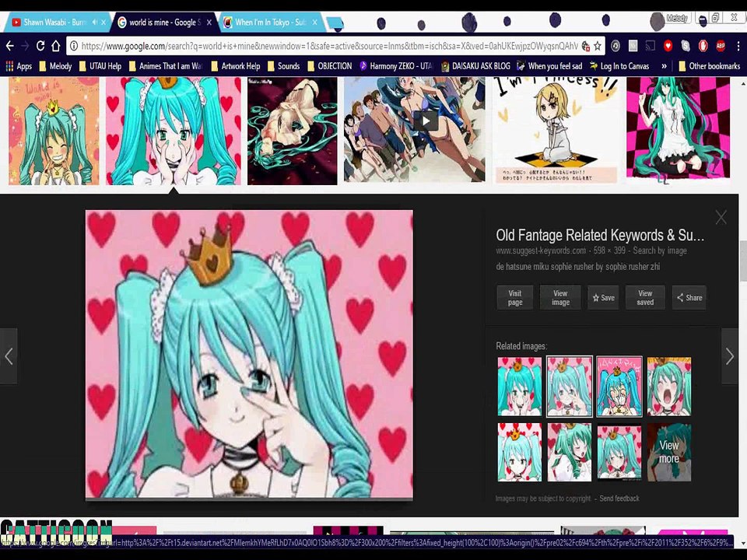This screenshot has height=560, width=747.
Task: Open the Melody bookmarks folder
Action: 54,66
